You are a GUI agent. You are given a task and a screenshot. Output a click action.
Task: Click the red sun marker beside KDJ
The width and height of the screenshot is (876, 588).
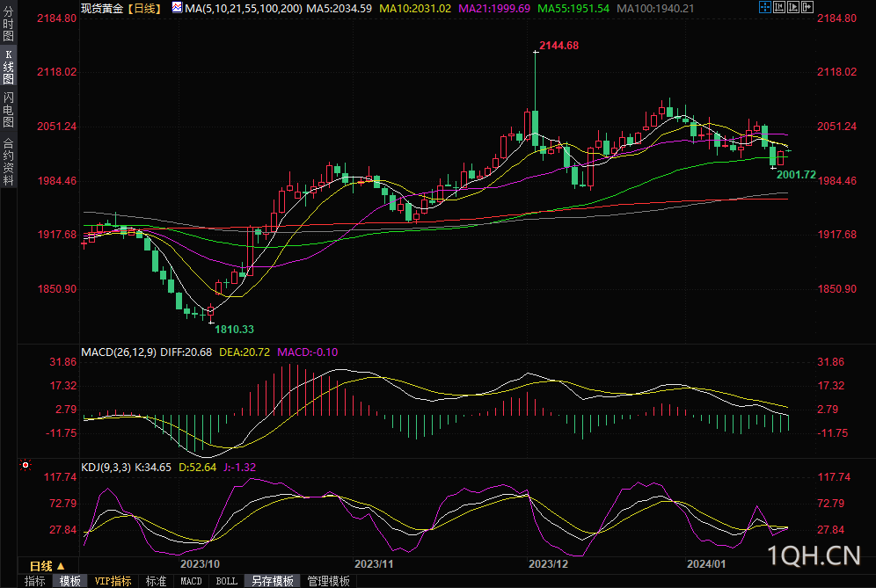pos(26,465)
